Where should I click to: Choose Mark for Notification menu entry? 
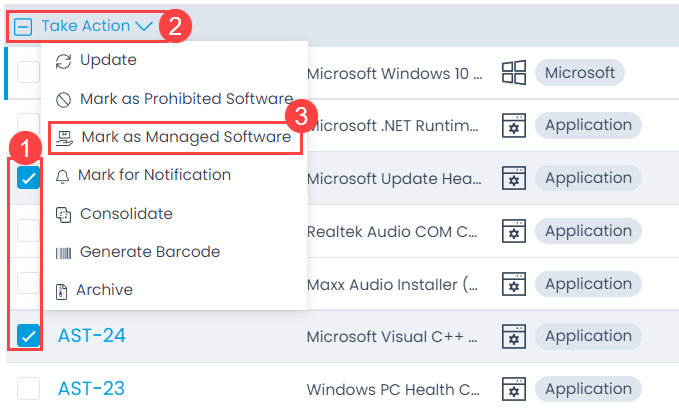click(154, 175)
